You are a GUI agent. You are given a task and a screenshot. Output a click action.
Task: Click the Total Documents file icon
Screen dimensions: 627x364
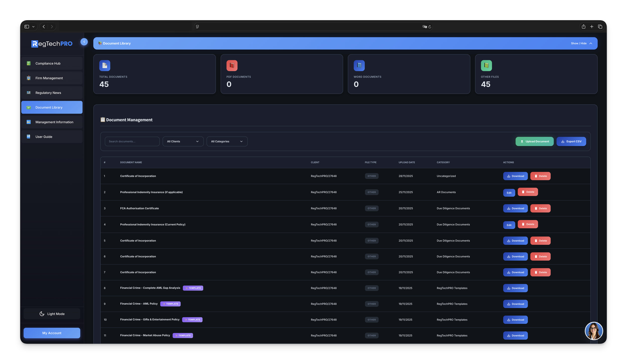pos(105,65)
